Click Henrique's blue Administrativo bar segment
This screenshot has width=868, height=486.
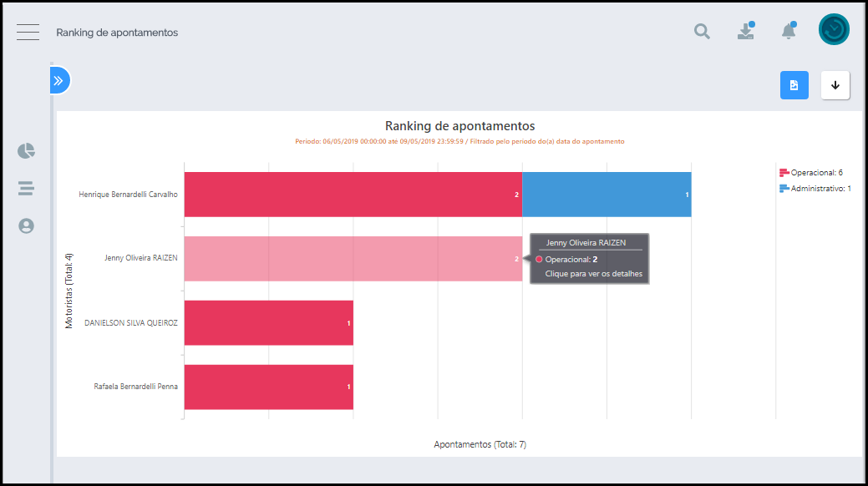[x=607, y=195]
